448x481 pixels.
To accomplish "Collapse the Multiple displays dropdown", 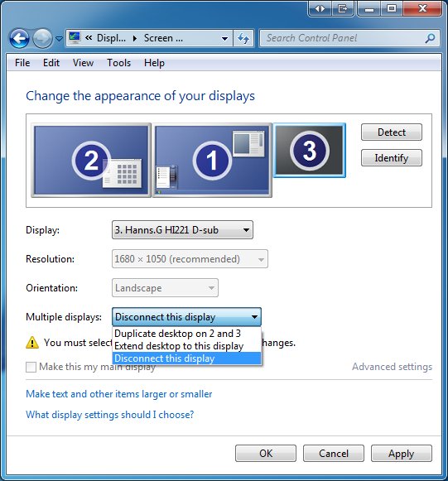I will 186,317.
